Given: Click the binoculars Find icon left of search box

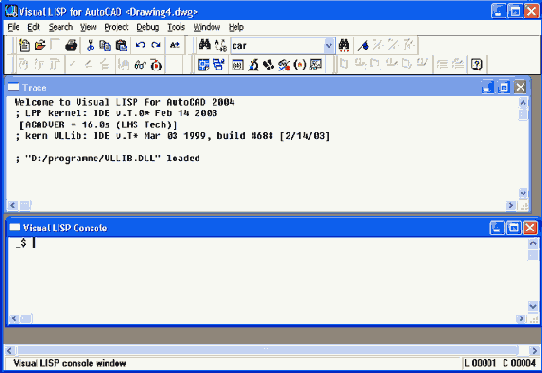Looking at the screenshot, I should tap(205, 45).
